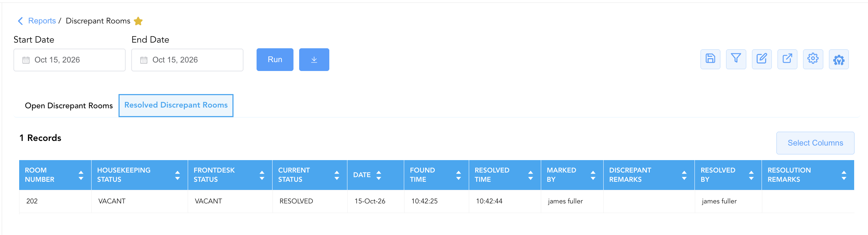Sort by Resolved Time column arrows
The height and width of the screenshot is (235, 868).
pos(531,175)
